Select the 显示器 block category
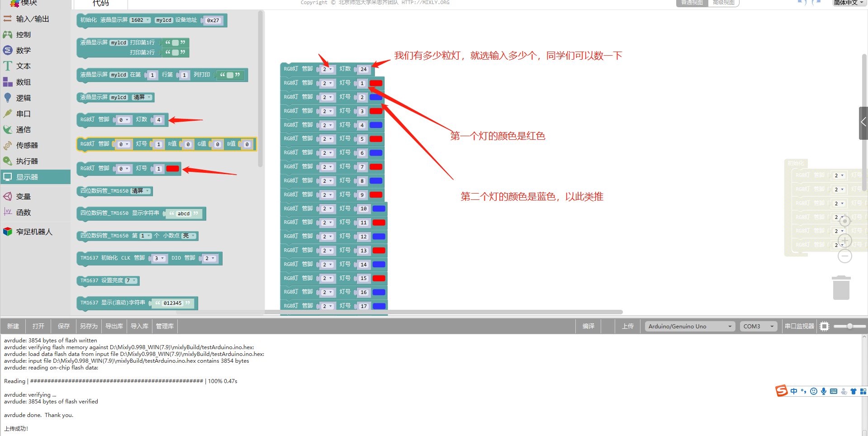The image size is (868, 436). (x=35, y=177)
